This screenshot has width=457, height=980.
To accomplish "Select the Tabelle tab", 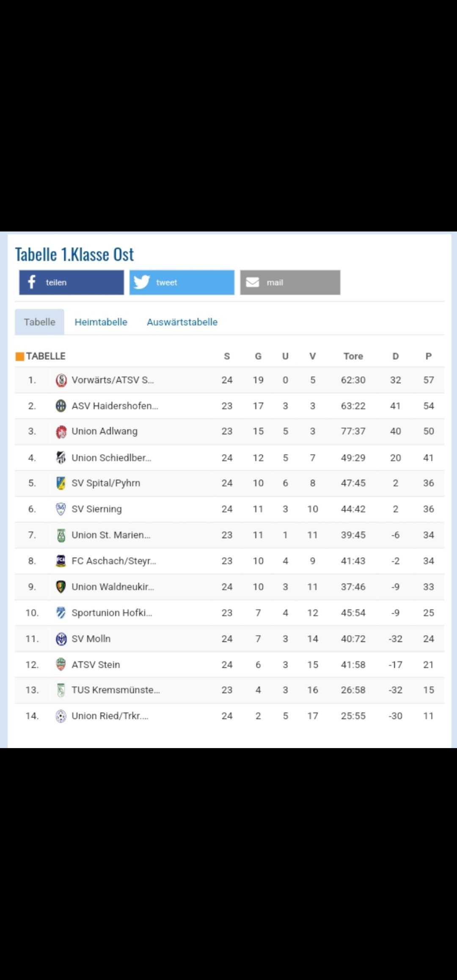I will [x=39, y=322].
